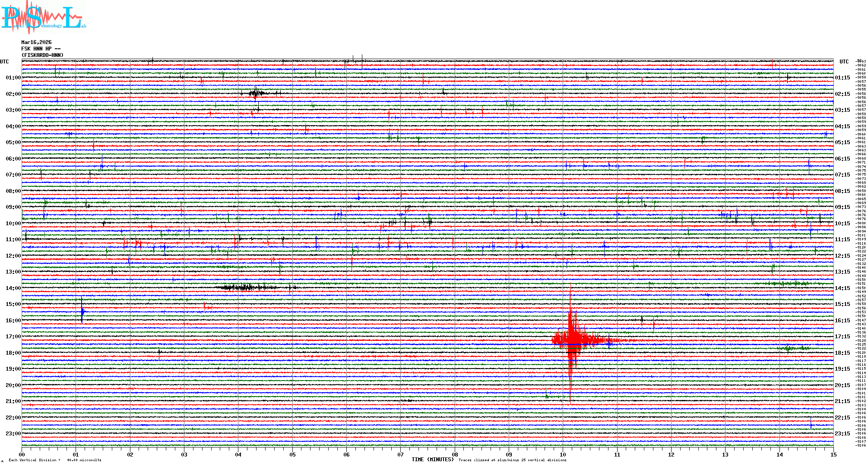Viewport: 868px width, 466px height.
Task: Click minute marker 10 on time axis
Action: [x=563, y=454]
